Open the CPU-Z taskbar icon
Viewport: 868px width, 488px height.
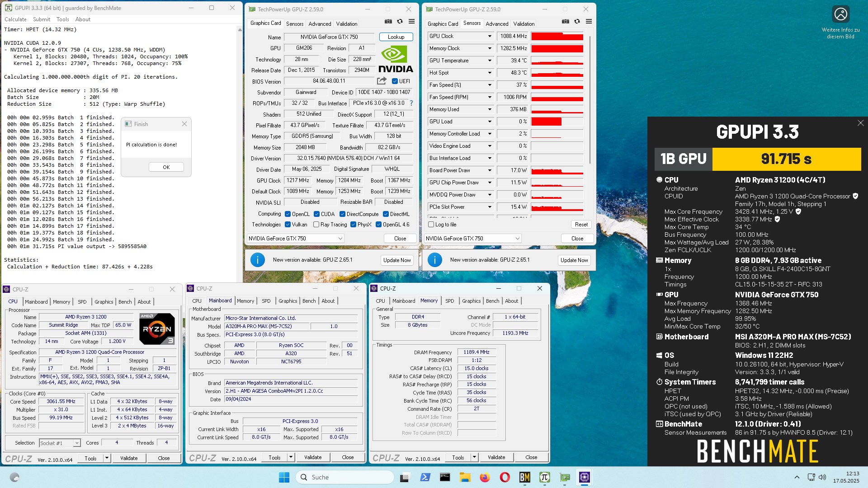[584, 477]
